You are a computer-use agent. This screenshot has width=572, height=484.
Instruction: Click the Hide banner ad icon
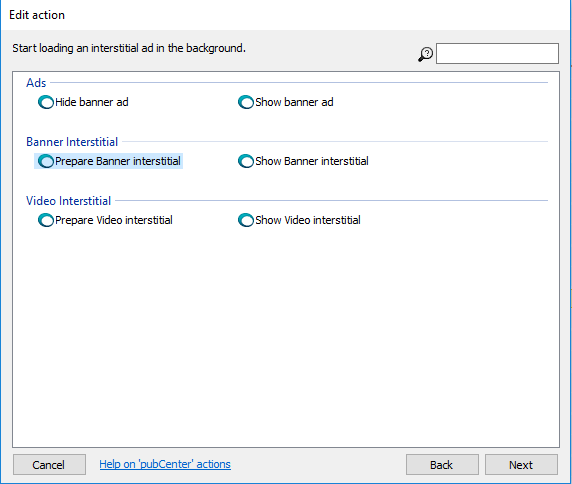(x=46, y=102)
